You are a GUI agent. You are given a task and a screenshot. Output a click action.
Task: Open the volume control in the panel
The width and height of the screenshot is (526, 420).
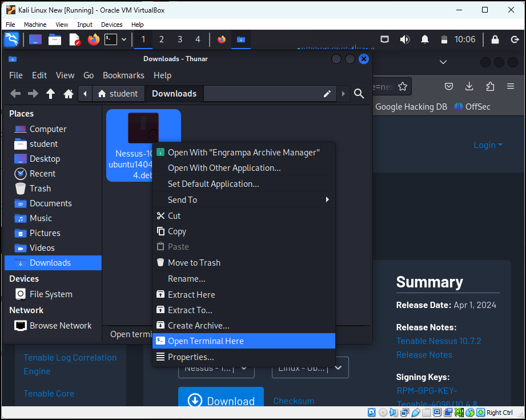pos(405,39)
